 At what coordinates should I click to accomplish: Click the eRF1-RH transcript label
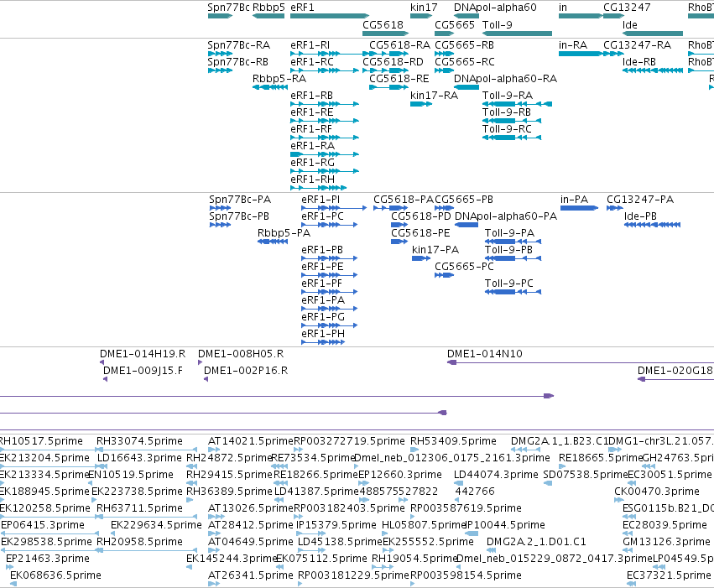click(312, 180)
